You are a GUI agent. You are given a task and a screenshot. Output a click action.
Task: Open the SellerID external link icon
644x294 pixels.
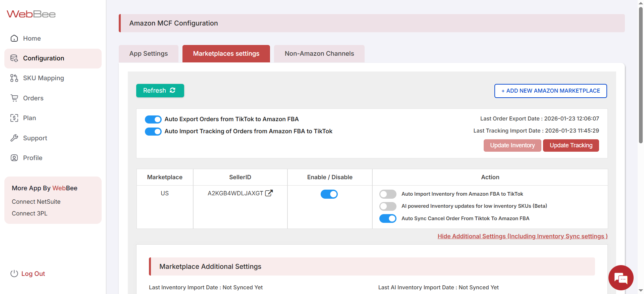pos(269,193)
